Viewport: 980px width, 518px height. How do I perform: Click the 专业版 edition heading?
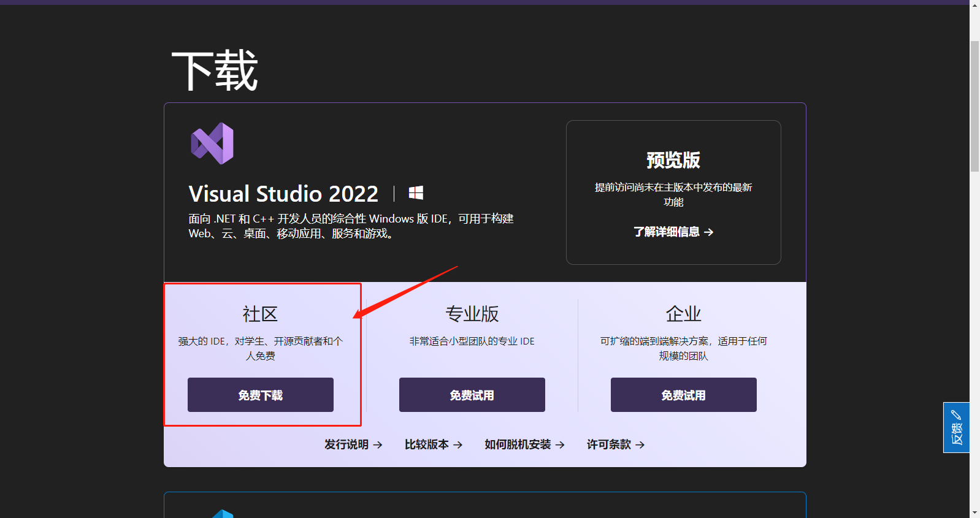(472, 314)
